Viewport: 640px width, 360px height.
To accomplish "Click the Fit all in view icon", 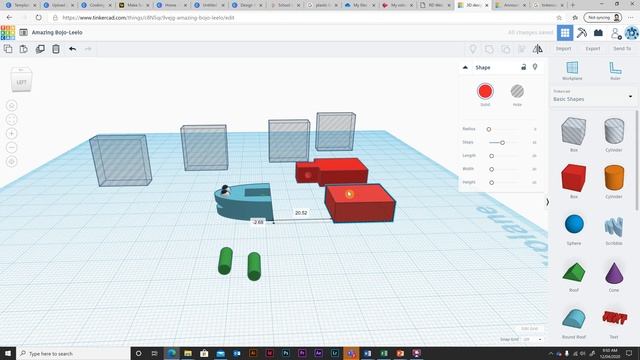I will tap(12, 120).
